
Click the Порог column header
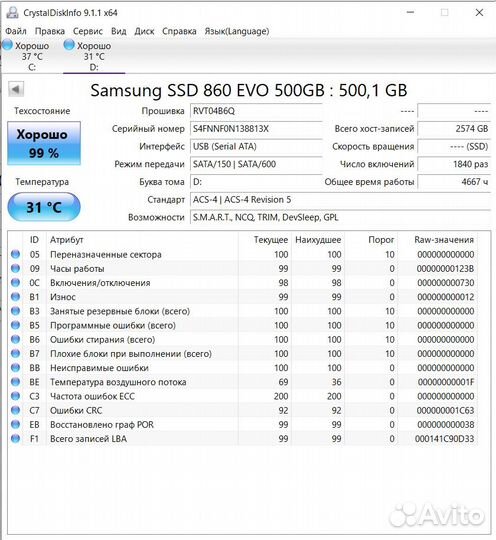click(x=371, y=240)
